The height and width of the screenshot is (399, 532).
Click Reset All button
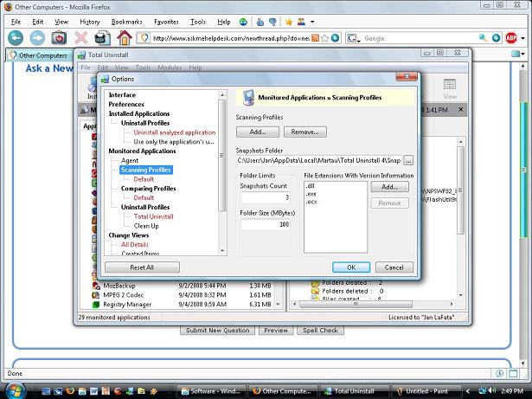pos(142,267)
